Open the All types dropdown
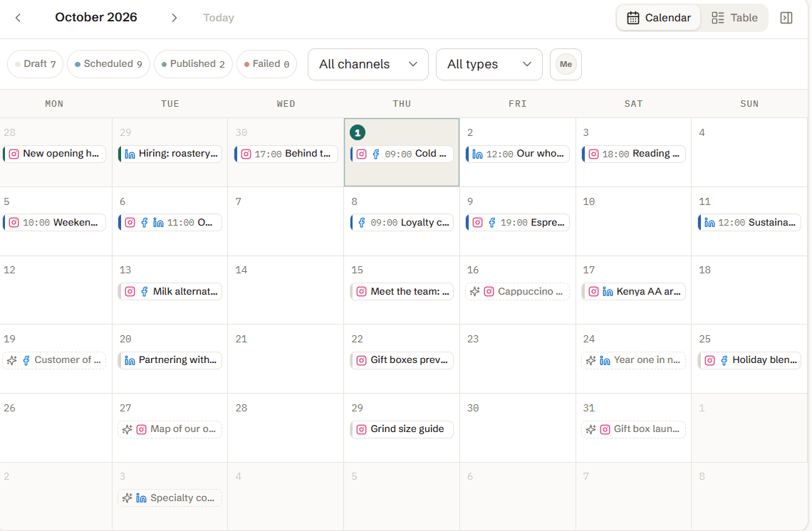The width and height of the screenshot is (812, 531). tap(489, 64)
